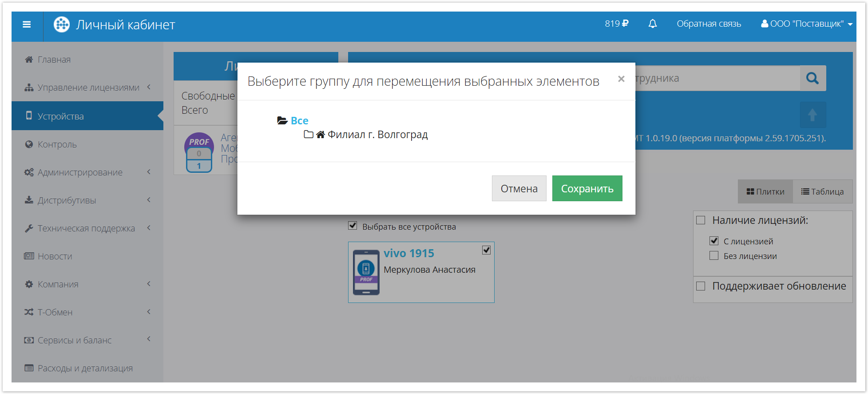Click the PROF license badge icon
Image resolution: width=868 pixels, height=394 pixels.
[x=199, y=152]
